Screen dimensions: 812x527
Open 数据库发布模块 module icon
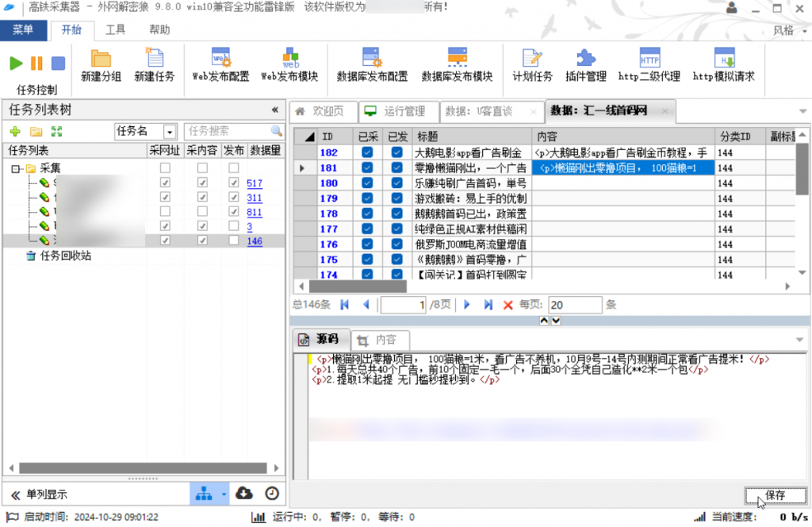tap(457, 65)
